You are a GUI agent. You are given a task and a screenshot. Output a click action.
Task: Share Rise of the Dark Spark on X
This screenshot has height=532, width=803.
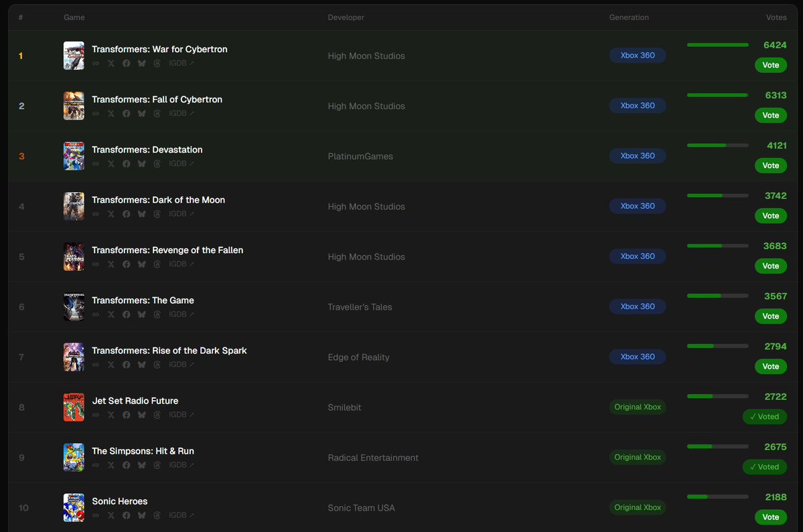pyautogui.click(x=111, y=365)
